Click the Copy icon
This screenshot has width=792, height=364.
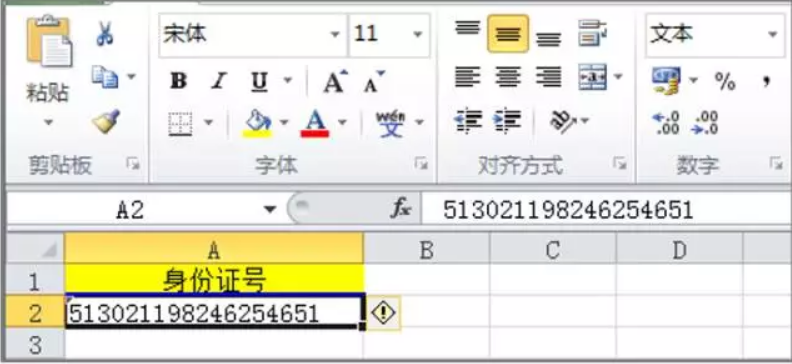(x=105, y=77)
